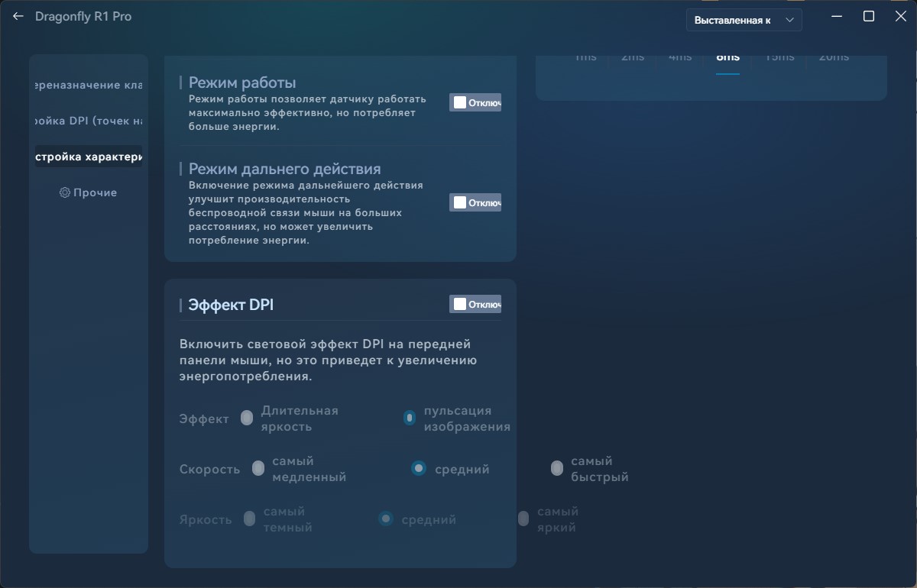Choose средний speed option
917x588 pixels.
tap(419, 468)
